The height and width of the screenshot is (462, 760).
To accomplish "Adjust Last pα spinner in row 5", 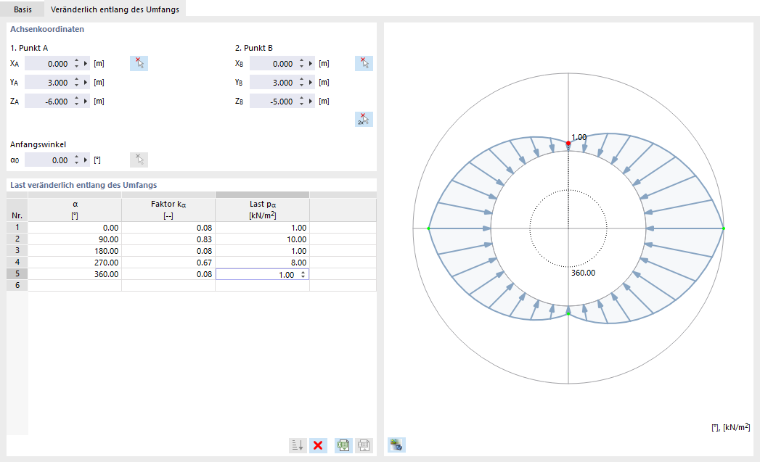I will click(303, 274).
